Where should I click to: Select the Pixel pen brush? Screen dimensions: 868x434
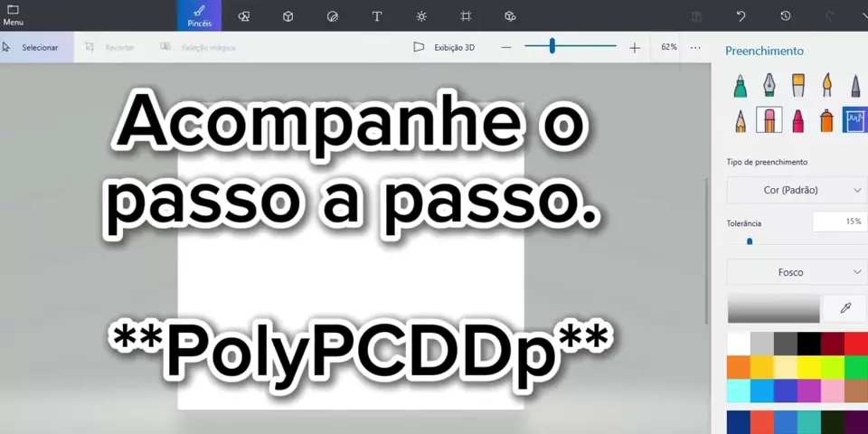(x=855, y=86)
